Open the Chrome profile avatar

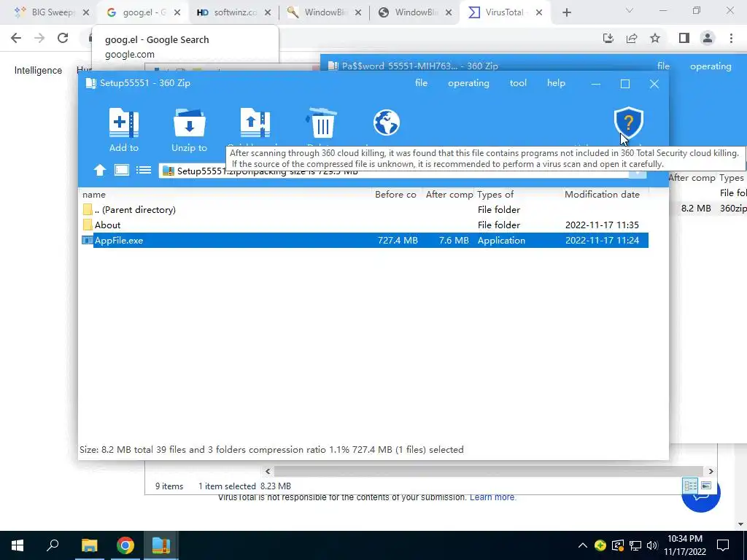(708, 38)
